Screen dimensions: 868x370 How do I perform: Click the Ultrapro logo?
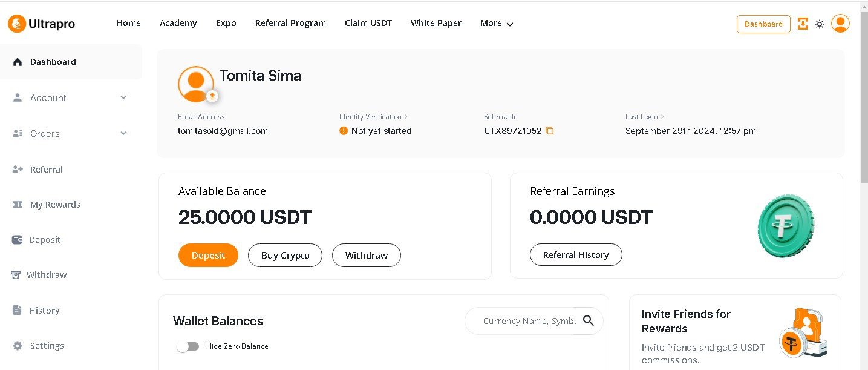(x=41, y=24)
